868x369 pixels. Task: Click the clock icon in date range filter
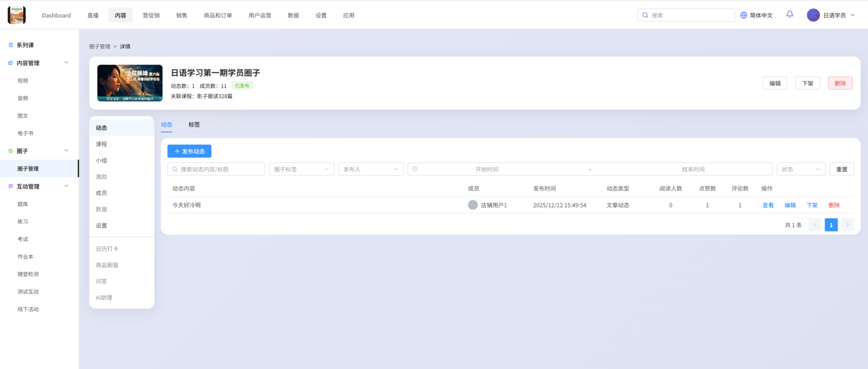click(x=415, y=169)
